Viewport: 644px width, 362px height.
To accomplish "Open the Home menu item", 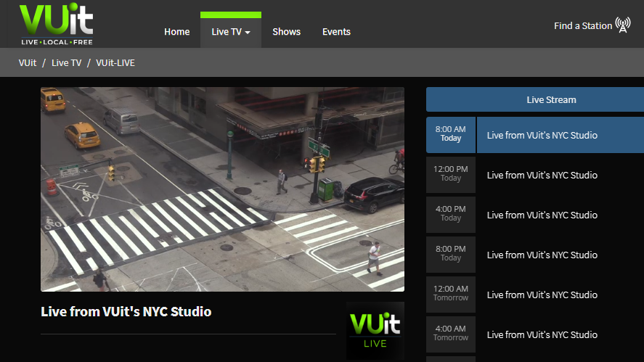I will click(177, 32).
